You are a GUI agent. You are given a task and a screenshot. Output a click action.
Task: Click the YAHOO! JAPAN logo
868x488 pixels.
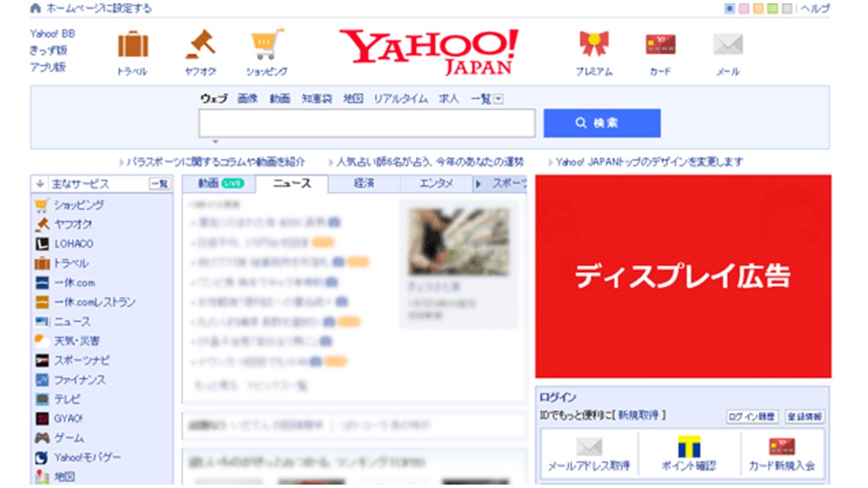point(429,52)
